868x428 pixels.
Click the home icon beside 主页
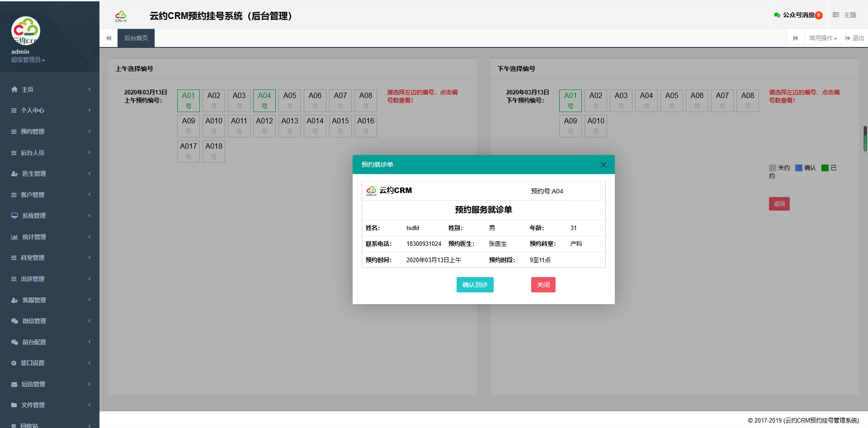point(14,89)
